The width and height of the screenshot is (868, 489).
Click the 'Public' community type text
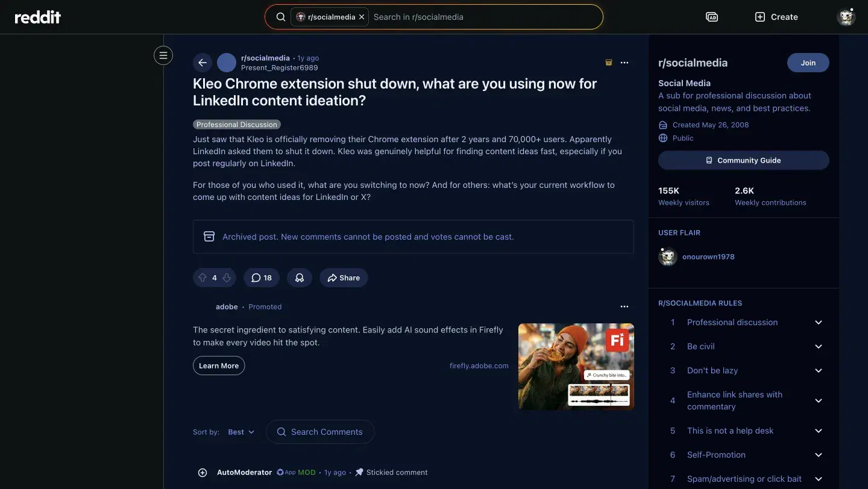pos(683,138)
